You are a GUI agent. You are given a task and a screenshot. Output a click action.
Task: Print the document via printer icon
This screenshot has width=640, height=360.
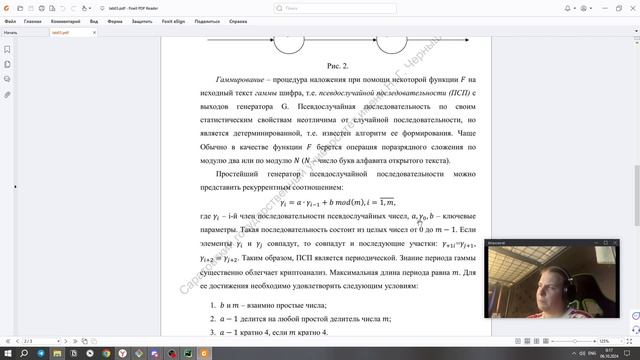pyautogui.click(x=42, y=8)
